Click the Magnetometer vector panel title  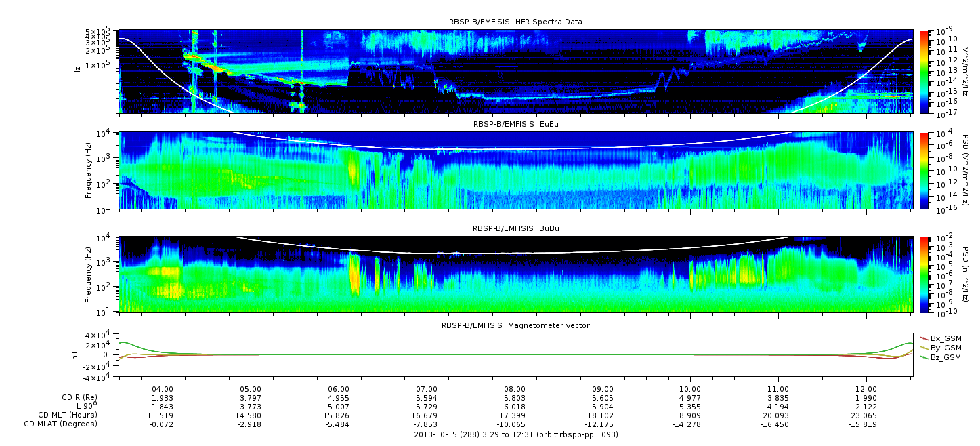pos(515,325)
